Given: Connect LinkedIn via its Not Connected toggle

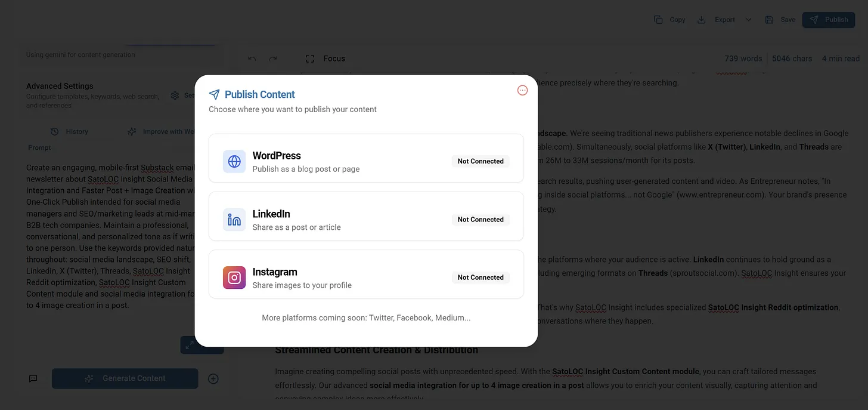Looking at the screenshot, I should click(480, 219).
